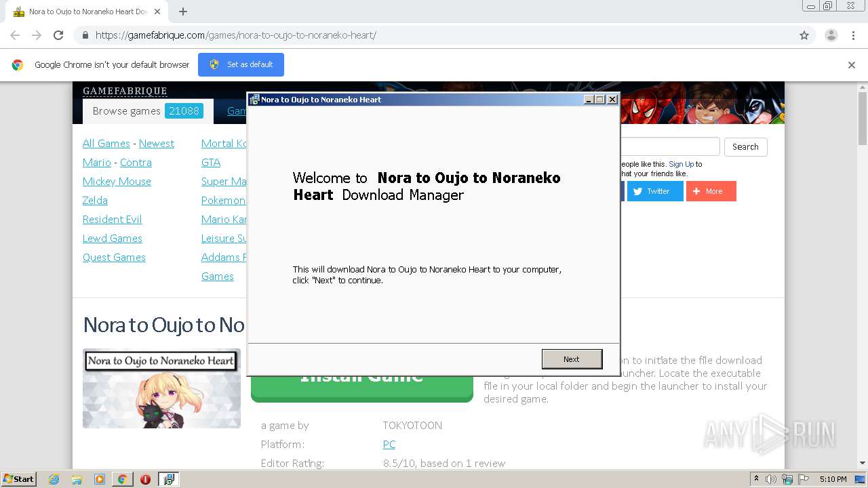Open the volume tray icon
868x488 pixels.
click(x=771, y=479)
